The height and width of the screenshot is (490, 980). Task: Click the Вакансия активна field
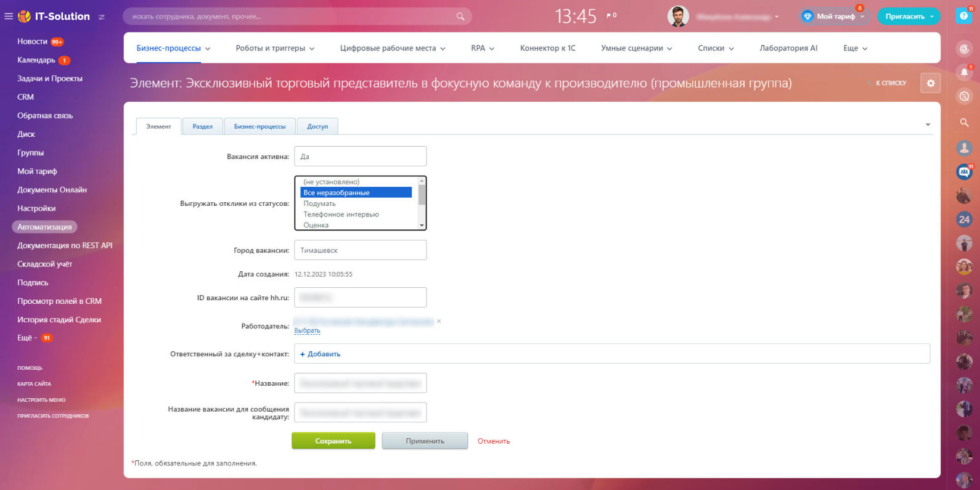[x=361, y=156]
